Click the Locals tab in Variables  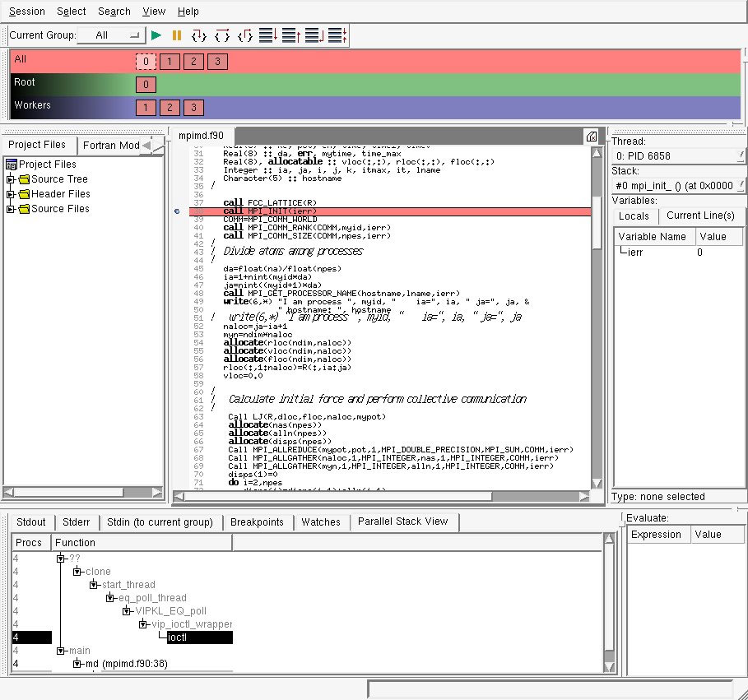pos(634,216)
